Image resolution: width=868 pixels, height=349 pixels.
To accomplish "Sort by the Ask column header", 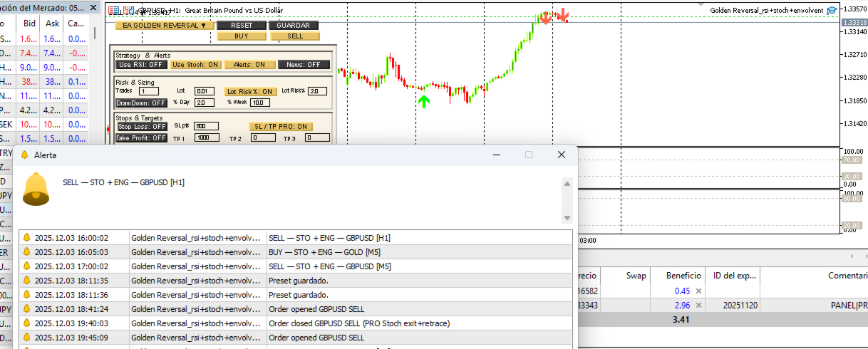I will pos(52,23).
